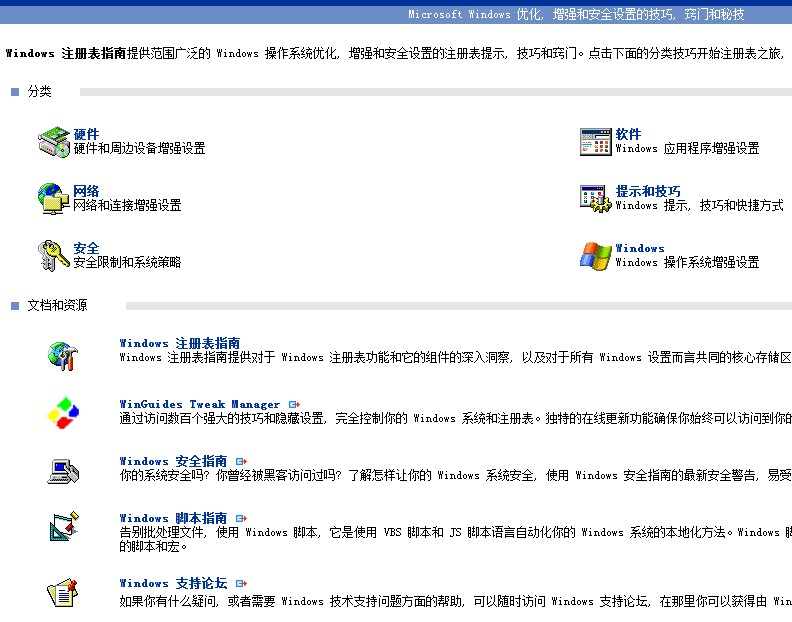Open the 安全 category link

click(86, 248)
